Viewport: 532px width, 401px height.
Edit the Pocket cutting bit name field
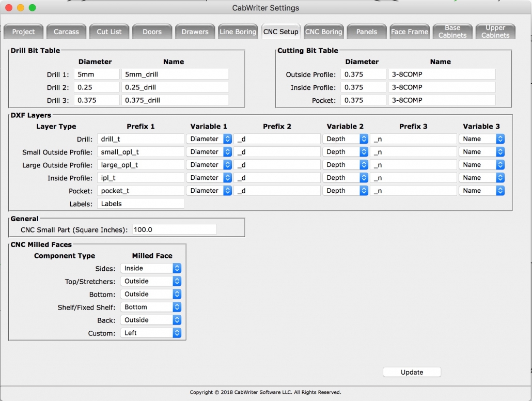point(442,100)
